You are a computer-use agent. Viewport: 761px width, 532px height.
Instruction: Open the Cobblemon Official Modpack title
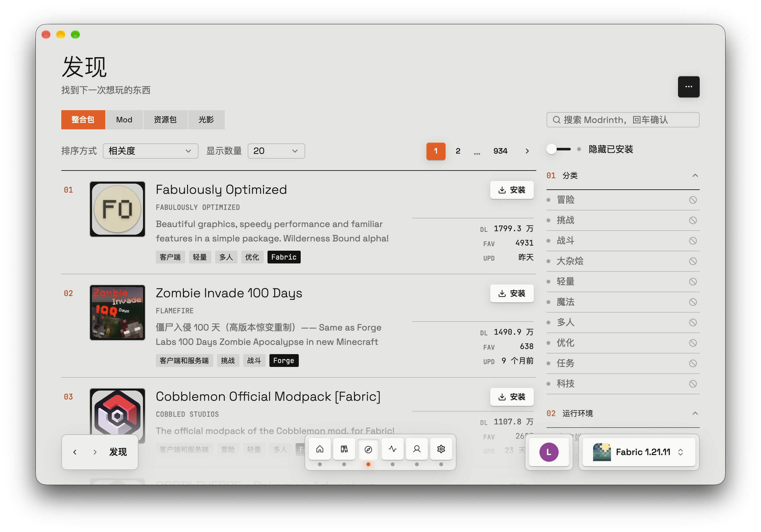click(268, 396)
